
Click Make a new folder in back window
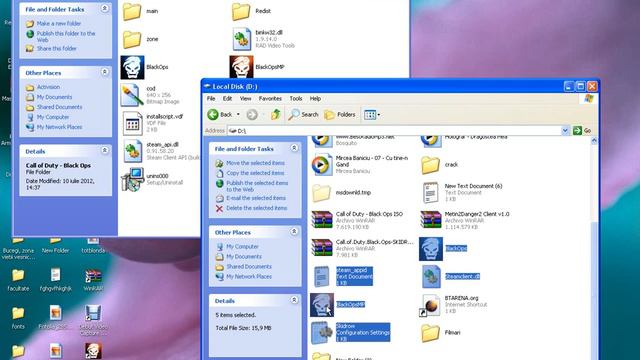(x=58, y=24)
